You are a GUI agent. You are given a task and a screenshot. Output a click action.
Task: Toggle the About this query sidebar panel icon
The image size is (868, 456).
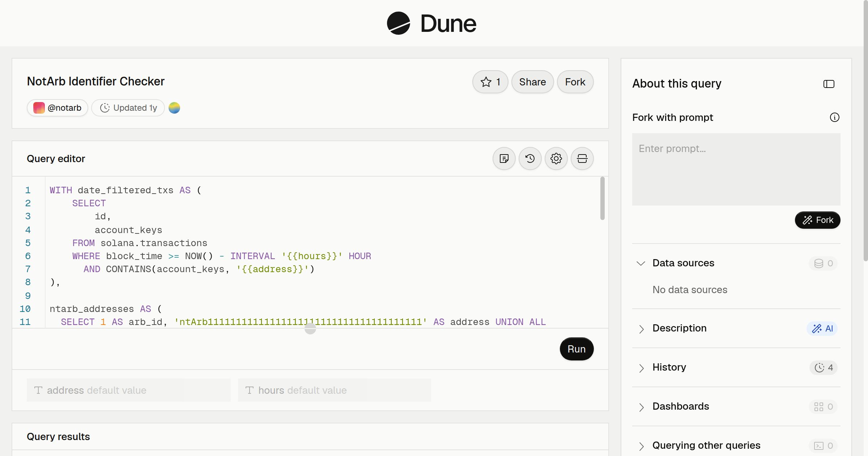tap(829, 84)
